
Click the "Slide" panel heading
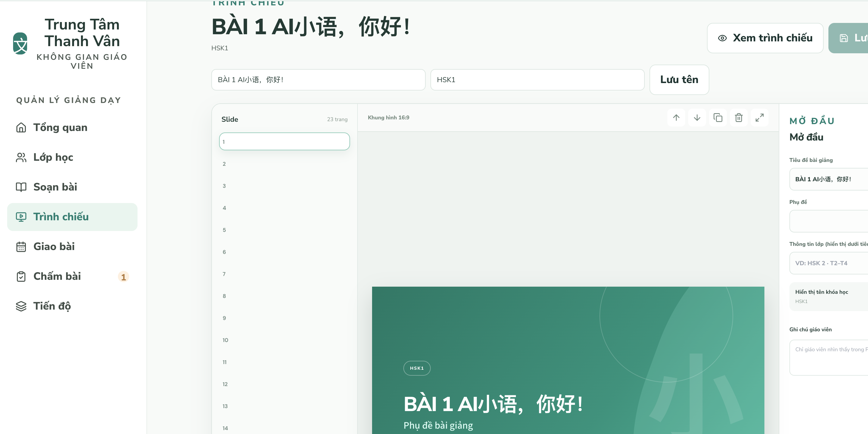click(x=230, y=119)
